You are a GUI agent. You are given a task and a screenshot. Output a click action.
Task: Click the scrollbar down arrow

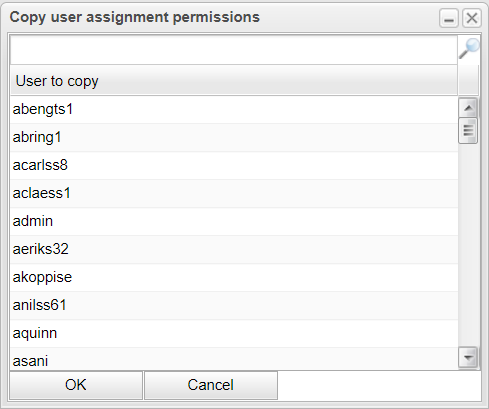pos(468,358)
